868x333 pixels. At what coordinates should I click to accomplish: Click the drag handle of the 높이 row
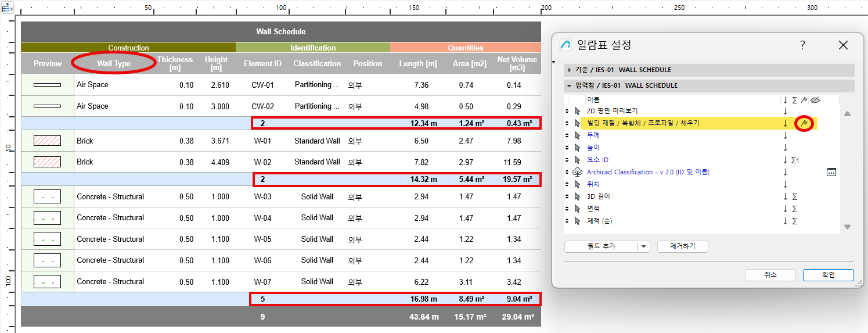(567, 148)
